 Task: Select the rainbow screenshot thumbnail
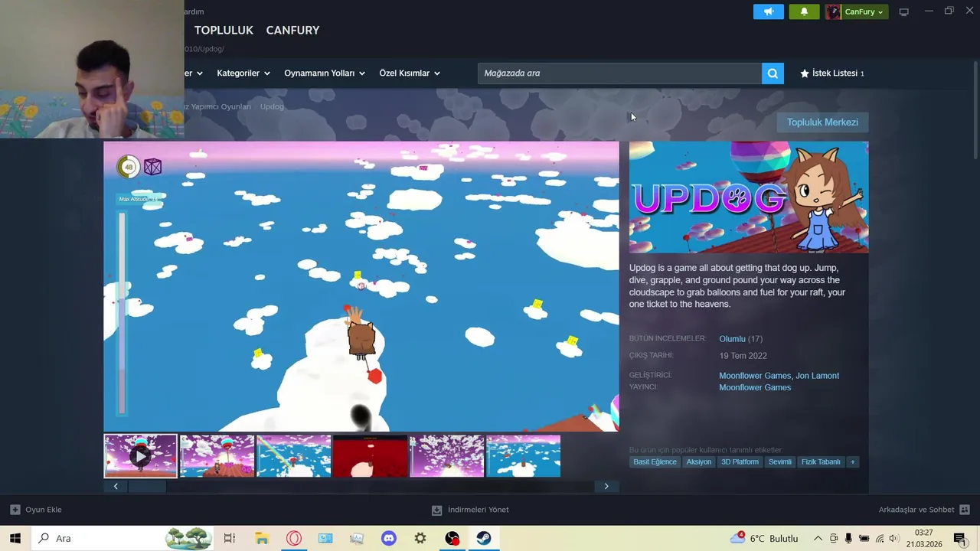(x=293, y=456)
